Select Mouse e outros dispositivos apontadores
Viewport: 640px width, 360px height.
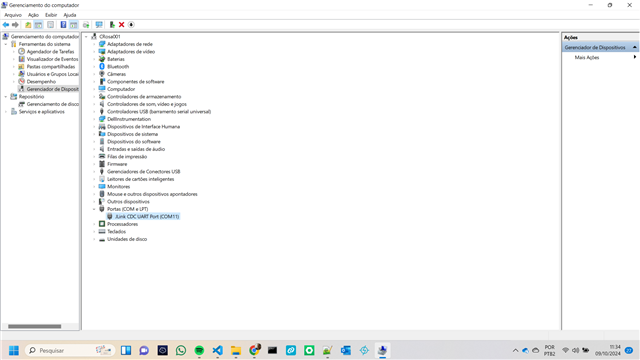click(x=152, y=194)
